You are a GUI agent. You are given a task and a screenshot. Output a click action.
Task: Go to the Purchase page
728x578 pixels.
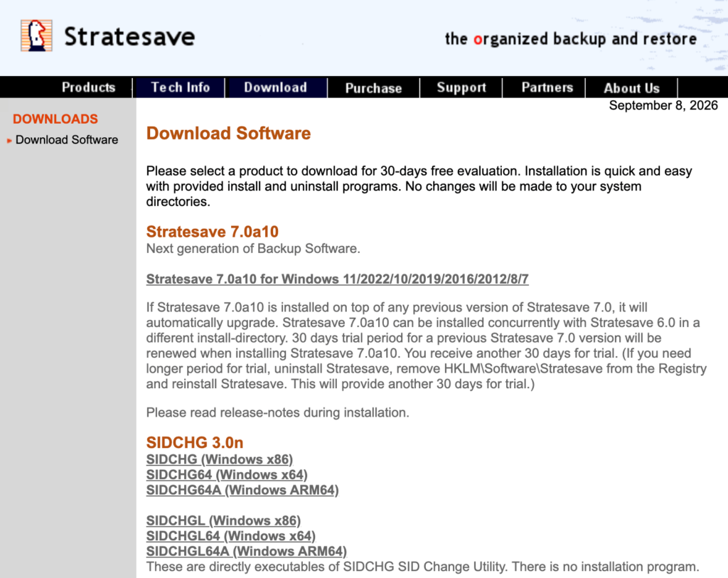pyautogui.click(x=373, y=87)
